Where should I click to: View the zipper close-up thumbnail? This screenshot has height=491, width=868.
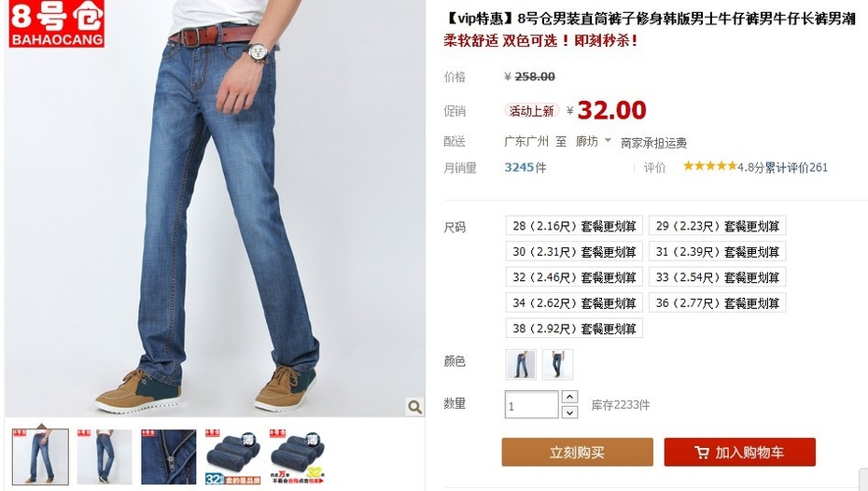pyautogui.click(x=168, y=457)
